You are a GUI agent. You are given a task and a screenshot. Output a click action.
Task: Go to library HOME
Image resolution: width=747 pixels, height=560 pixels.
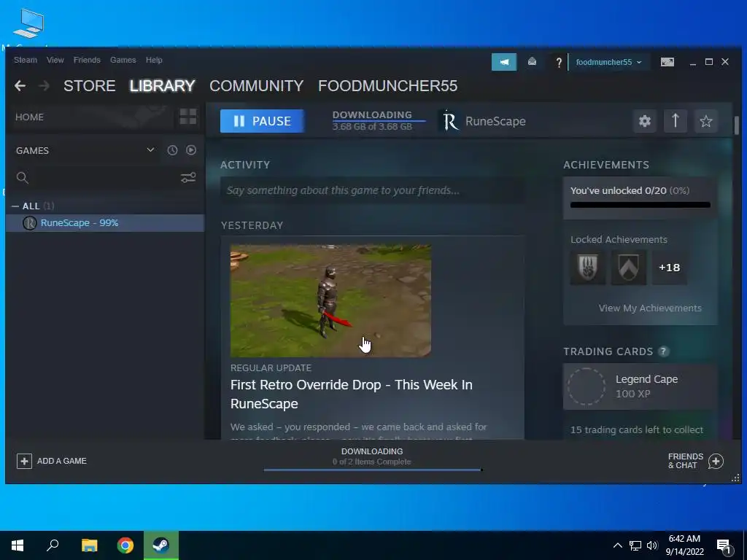click(x=29, y=117)
